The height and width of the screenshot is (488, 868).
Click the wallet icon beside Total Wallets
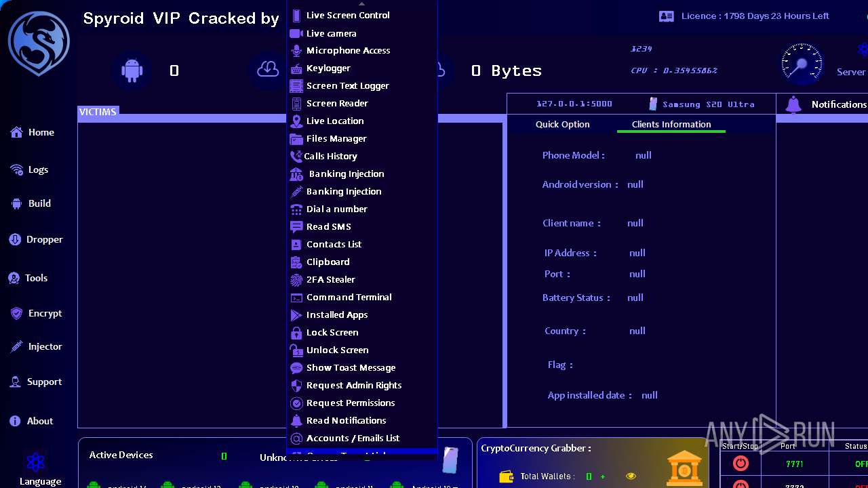[x=506, y=476]
